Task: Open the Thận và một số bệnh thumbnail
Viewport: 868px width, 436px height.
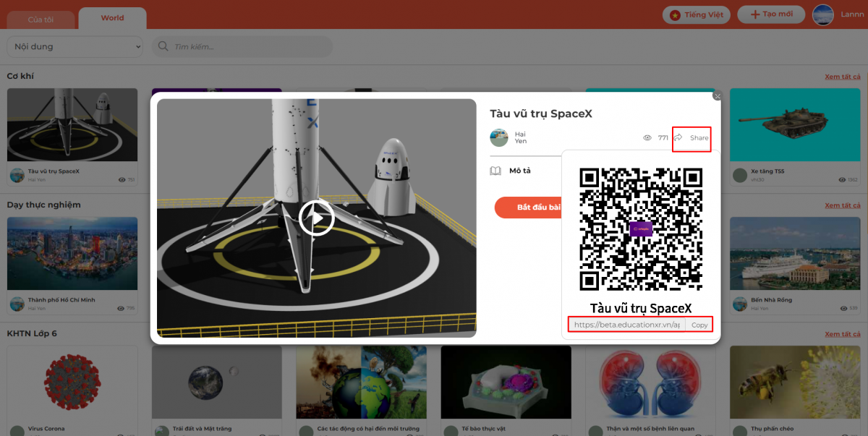Action: [650, 382]
